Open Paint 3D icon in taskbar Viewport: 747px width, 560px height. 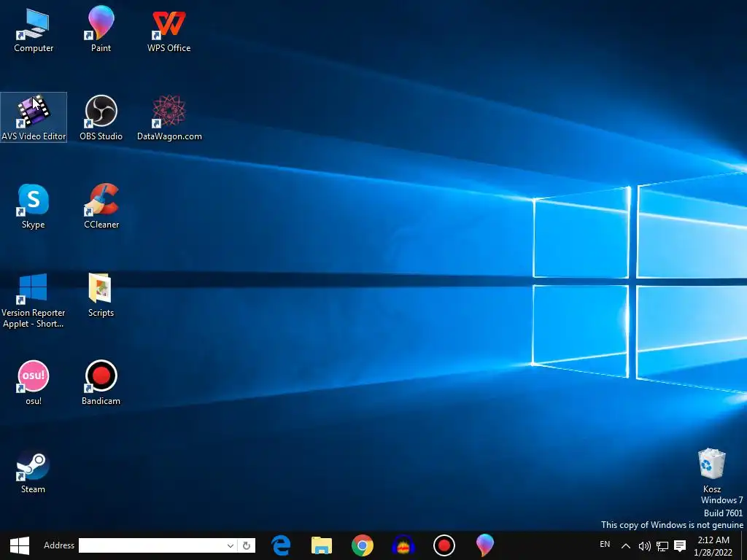tap(484, 545)
